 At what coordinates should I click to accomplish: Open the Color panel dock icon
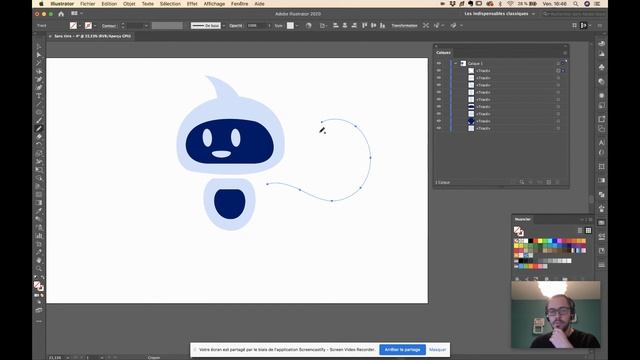tap(601, 43)
